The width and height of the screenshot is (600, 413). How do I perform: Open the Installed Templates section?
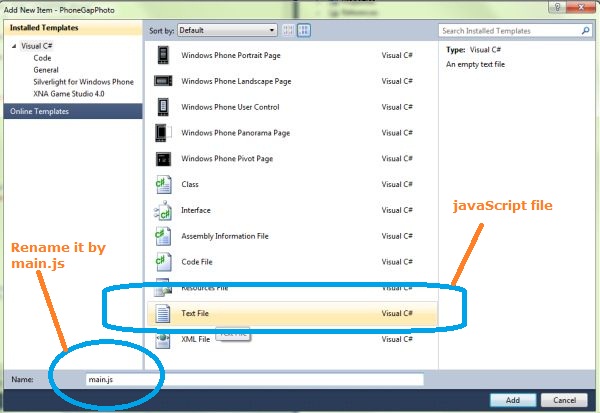click(73, 28)
